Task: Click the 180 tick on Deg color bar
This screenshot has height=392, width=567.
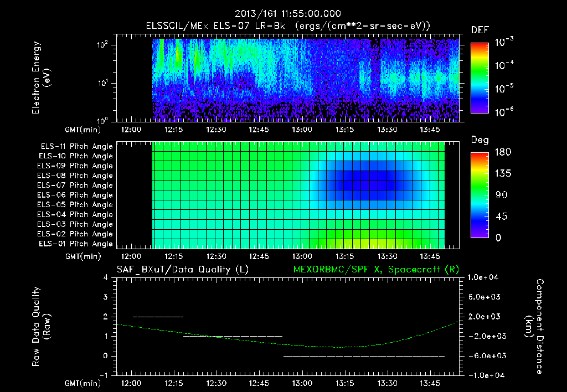Action: [x=503, y=152]
